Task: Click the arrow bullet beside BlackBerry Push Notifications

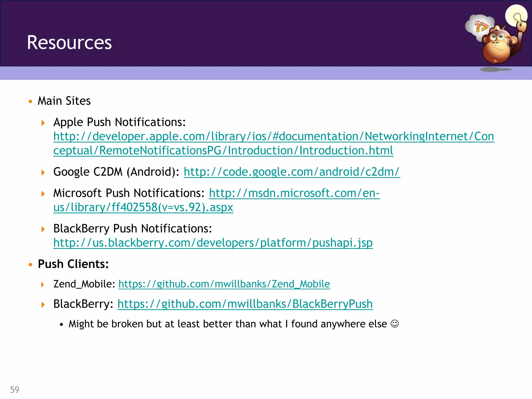Action: [43, 229]
